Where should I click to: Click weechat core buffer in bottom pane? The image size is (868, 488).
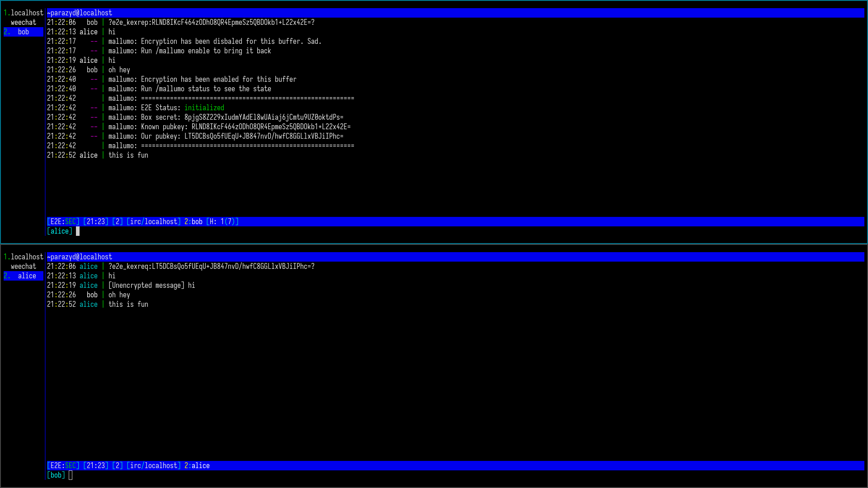pos(23,267)
